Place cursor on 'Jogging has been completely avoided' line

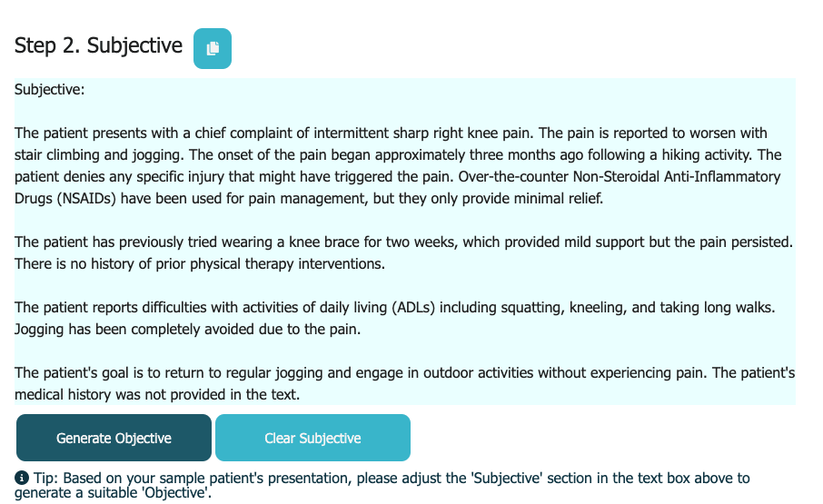[187, 330]
